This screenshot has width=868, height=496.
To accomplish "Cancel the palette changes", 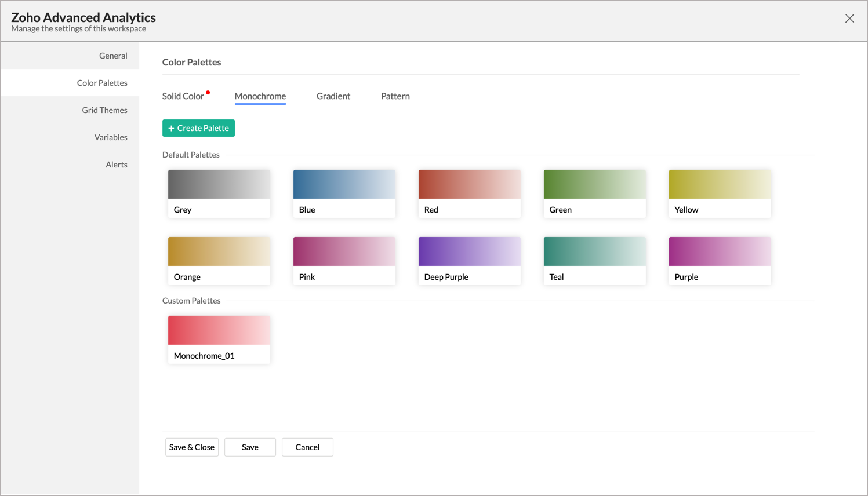I will [x=307, y=447].
